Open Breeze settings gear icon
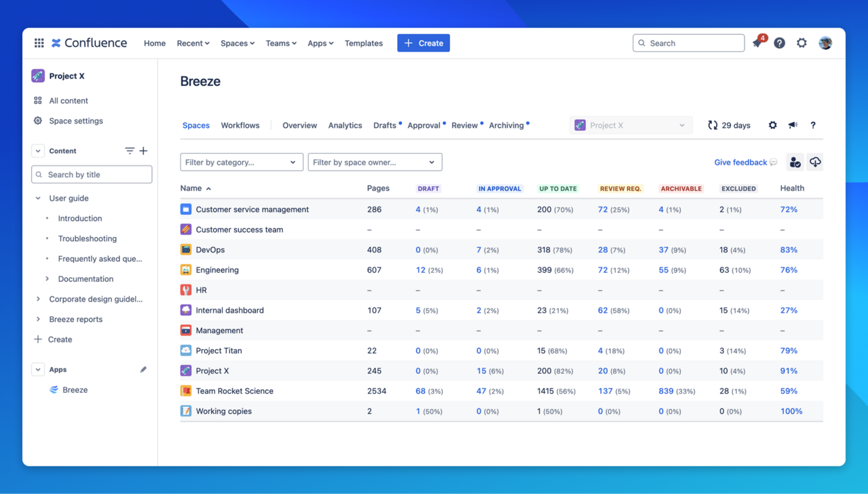This screenshot has width=868, height=494. pos(772,125)
